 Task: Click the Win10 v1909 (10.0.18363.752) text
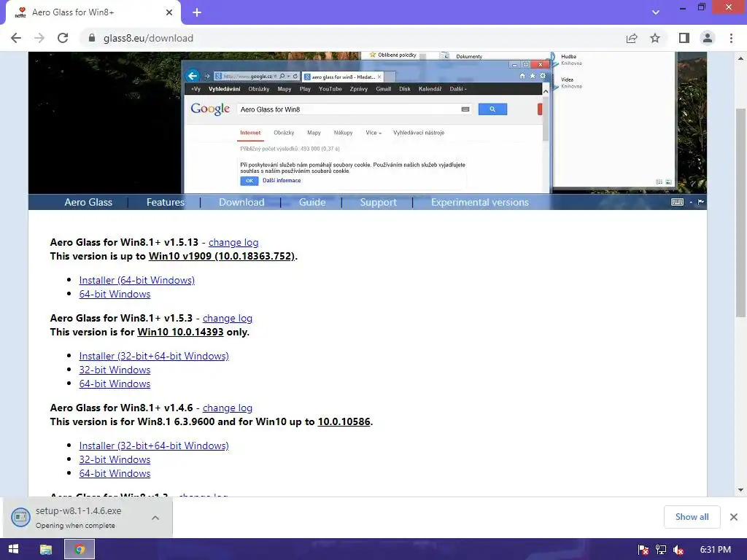tap(222, 256)
